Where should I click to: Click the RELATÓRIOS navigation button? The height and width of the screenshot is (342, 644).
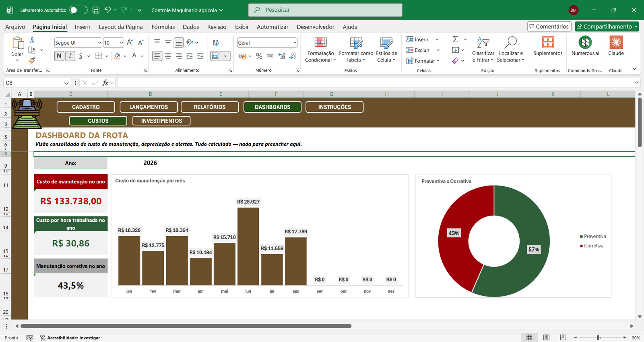[210, 107]
